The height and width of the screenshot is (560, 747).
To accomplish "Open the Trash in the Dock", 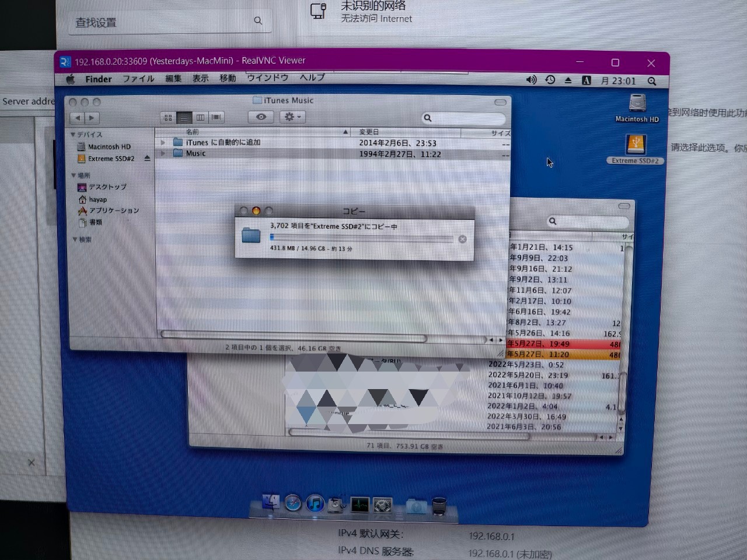I will click(x=439, y=506).
